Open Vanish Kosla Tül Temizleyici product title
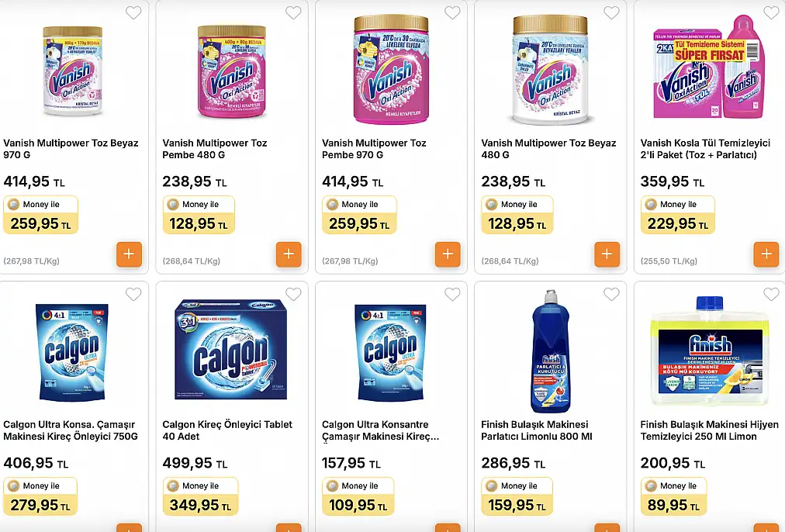Image resolution: width=785 pixels, height=532 pixels. tap(705, 149)
